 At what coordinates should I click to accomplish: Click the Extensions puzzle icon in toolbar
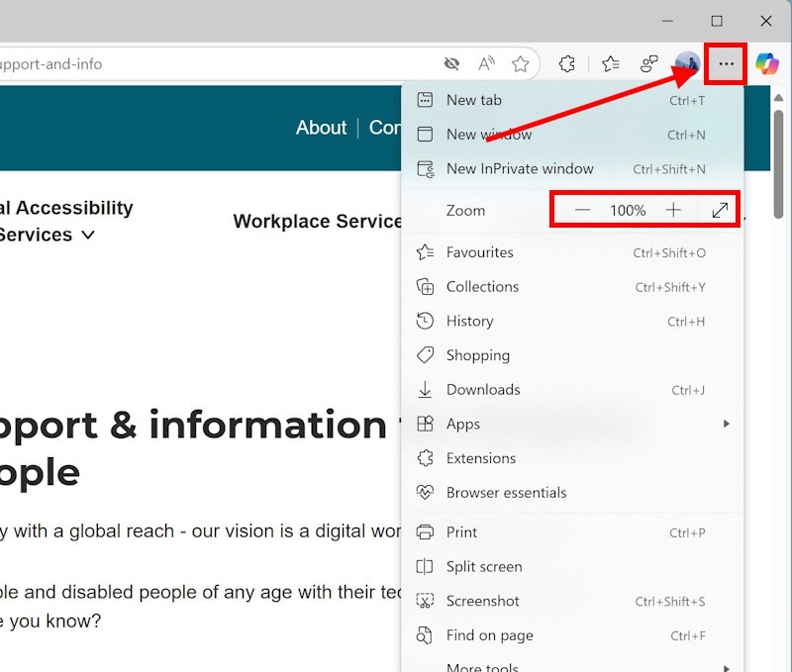566,64
